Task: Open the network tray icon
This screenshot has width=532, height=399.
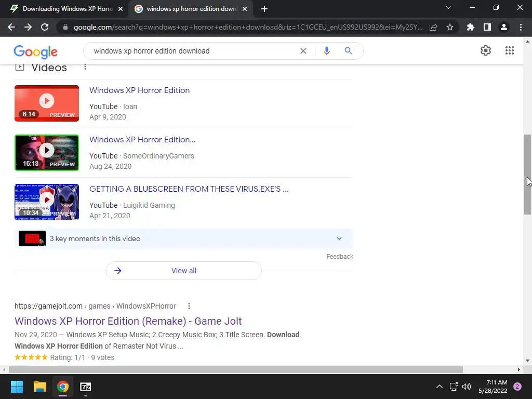Action: pos(454,387)
